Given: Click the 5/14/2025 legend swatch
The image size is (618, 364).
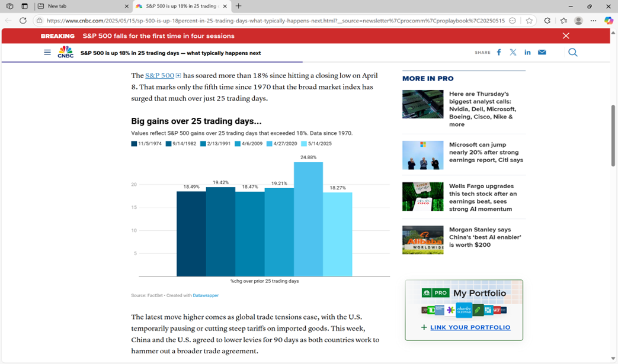Looking at the screenshot, I should click(304, 144).
